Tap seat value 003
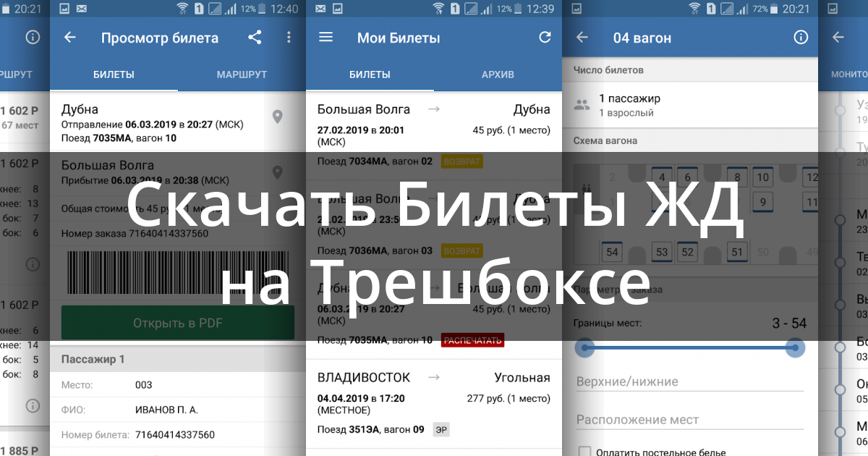 pos(144,385)
